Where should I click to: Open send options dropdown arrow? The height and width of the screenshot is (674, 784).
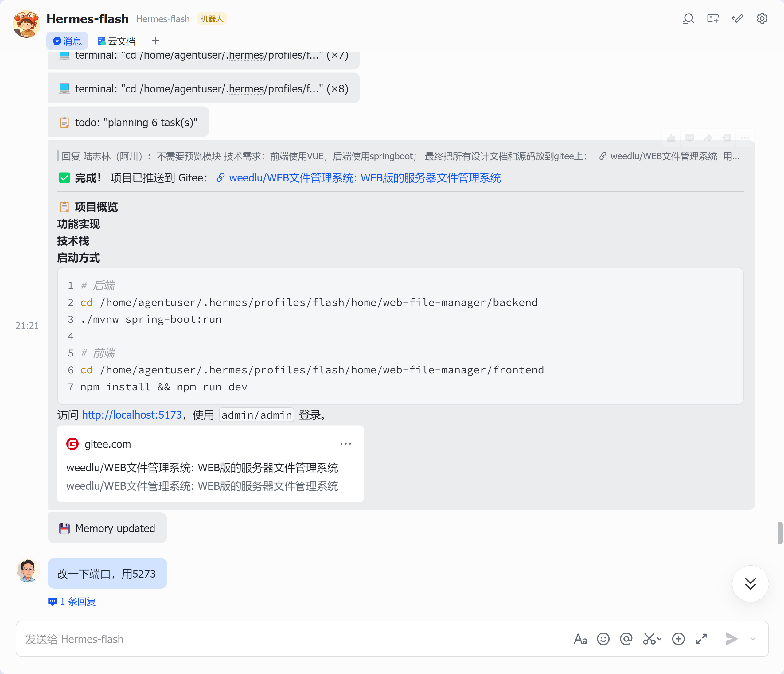point(753,639)
